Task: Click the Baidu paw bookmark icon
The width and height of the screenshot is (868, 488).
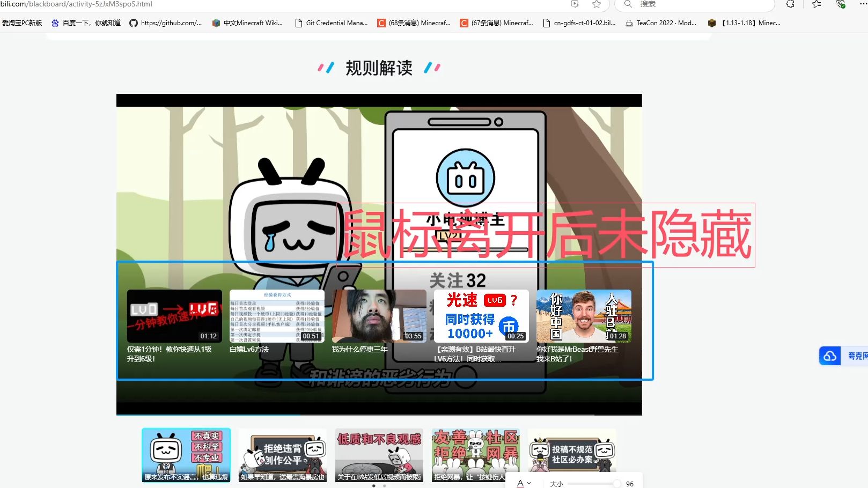Action: tap(55, 23)
